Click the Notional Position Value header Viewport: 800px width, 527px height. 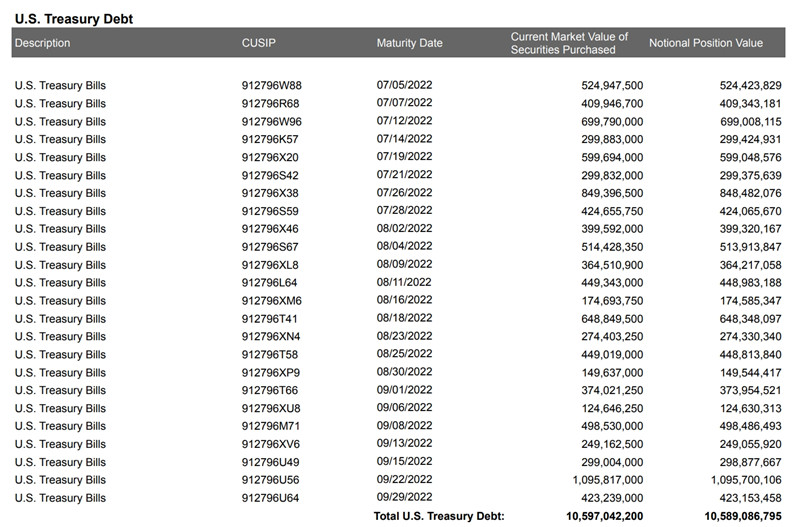click(x=706, y=43)
